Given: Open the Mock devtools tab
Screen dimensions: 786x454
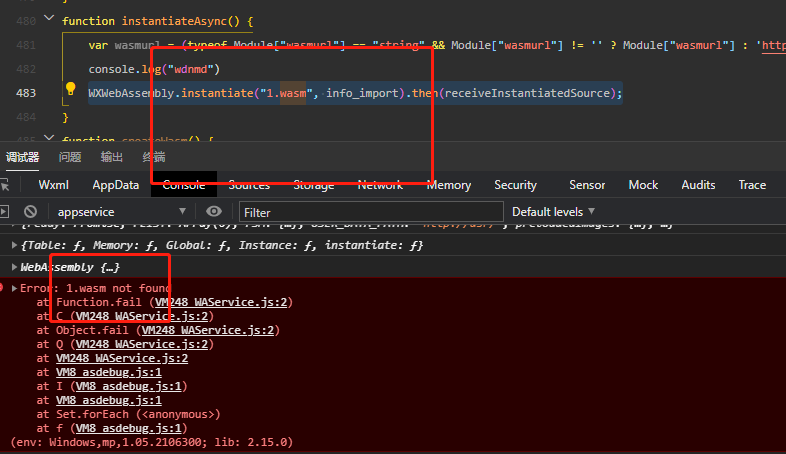Looking at the screenshot, I should point(643,185).
